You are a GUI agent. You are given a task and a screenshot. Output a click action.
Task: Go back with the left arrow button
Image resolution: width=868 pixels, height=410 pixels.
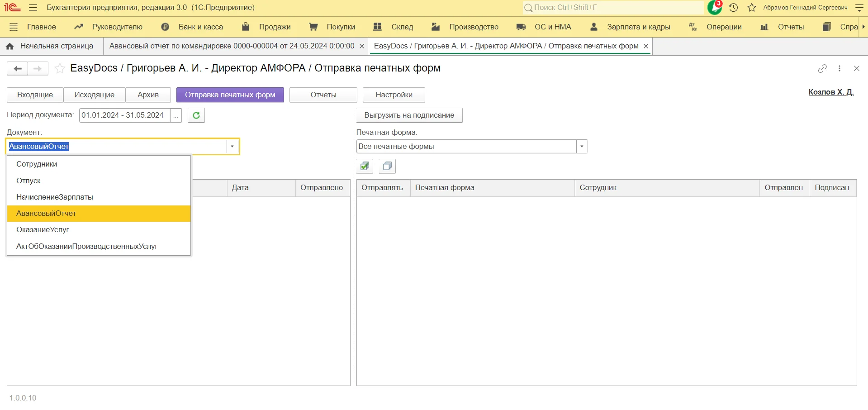pos(18,68)
